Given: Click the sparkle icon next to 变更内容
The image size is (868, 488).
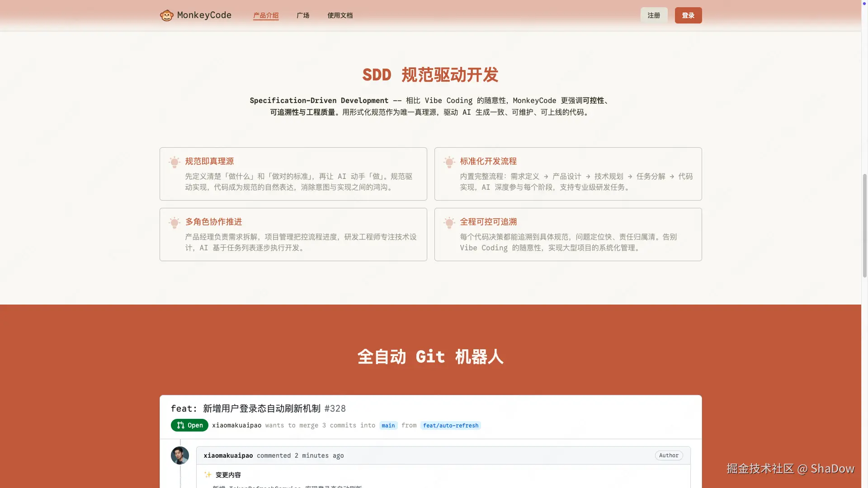Looking at the screenshot, I should [x=208, y=475].
